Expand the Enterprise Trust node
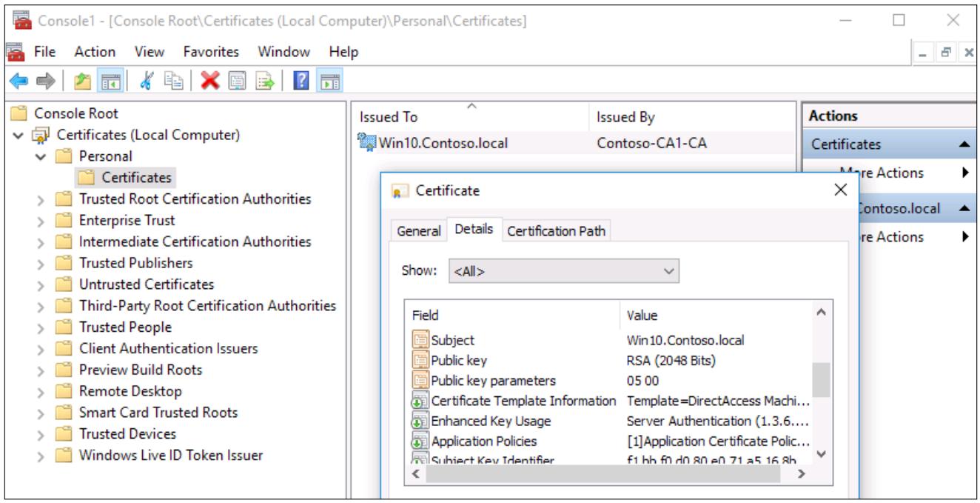Image resolution: width=980 pixels, height=503 pixels. click(41, 221)
